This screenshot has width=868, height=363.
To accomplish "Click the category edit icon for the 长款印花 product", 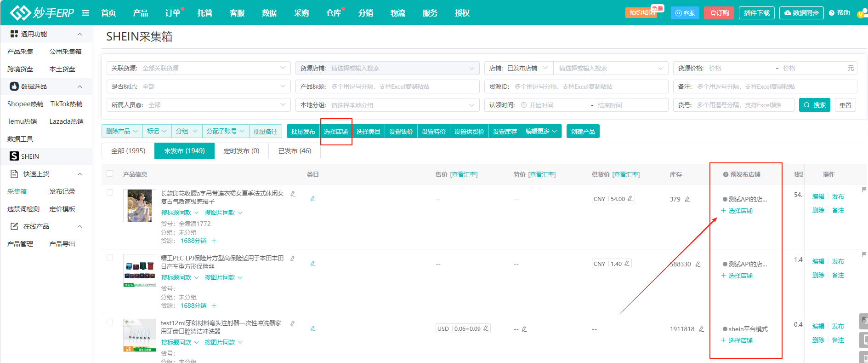I will [x=313, y=199].
